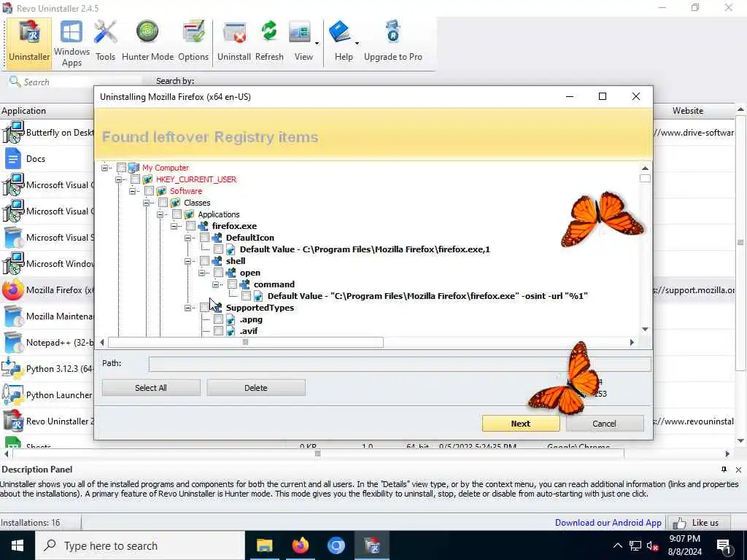Pin the Description Panel
Viewport: 747px width, 560px height.
pyautogui.click(x=724, y=470)
